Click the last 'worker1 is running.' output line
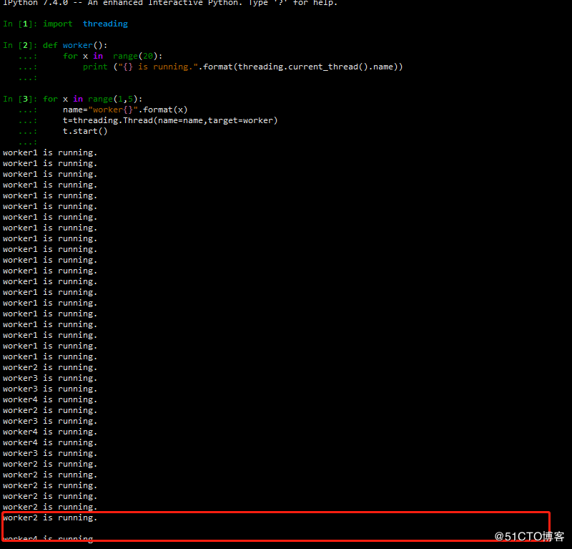Image resolution: width=572 pixels, height=549 pixels. [x=50, y=357]
